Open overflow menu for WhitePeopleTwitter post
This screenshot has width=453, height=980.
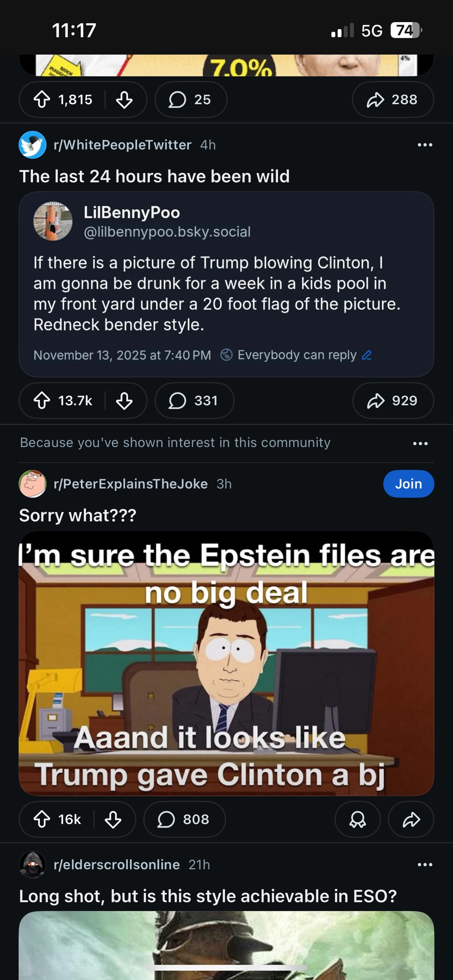[425, 145]
